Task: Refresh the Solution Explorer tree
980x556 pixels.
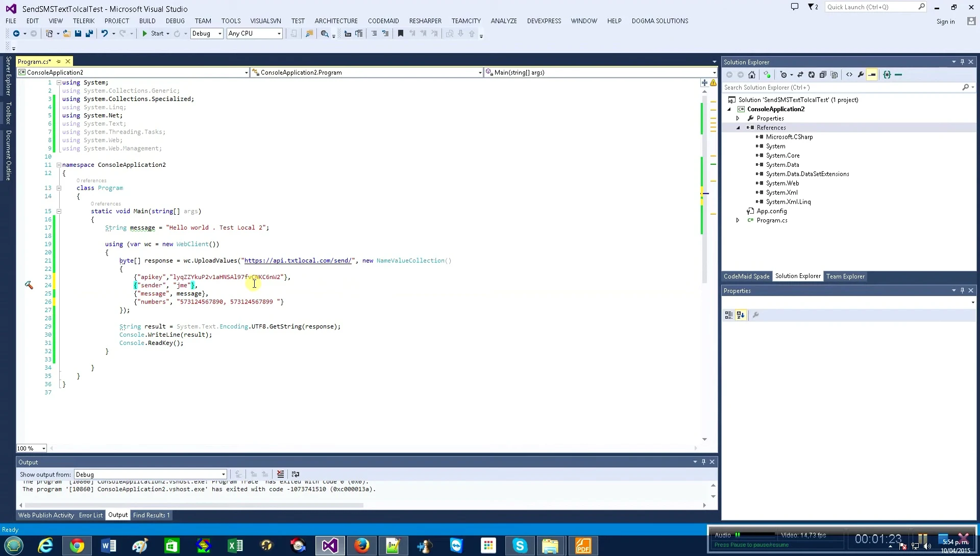Action: [812, 75]
